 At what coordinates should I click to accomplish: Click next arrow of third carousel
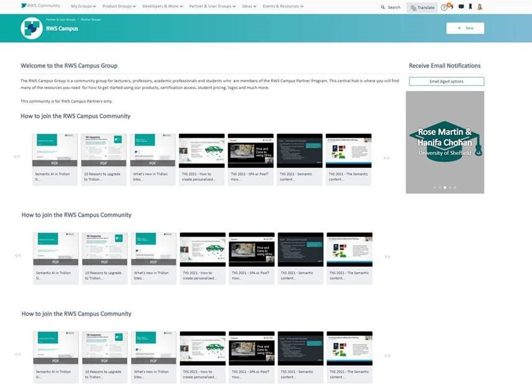point(387,356)
